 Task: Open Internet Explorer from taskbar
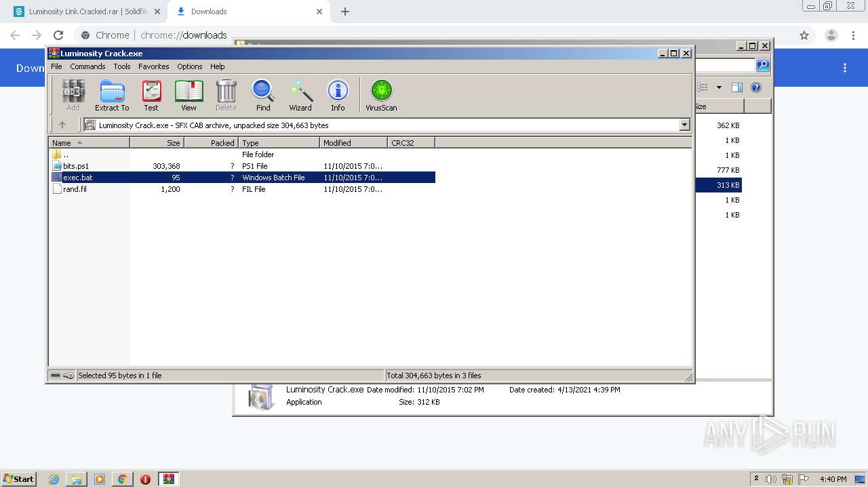54,479
